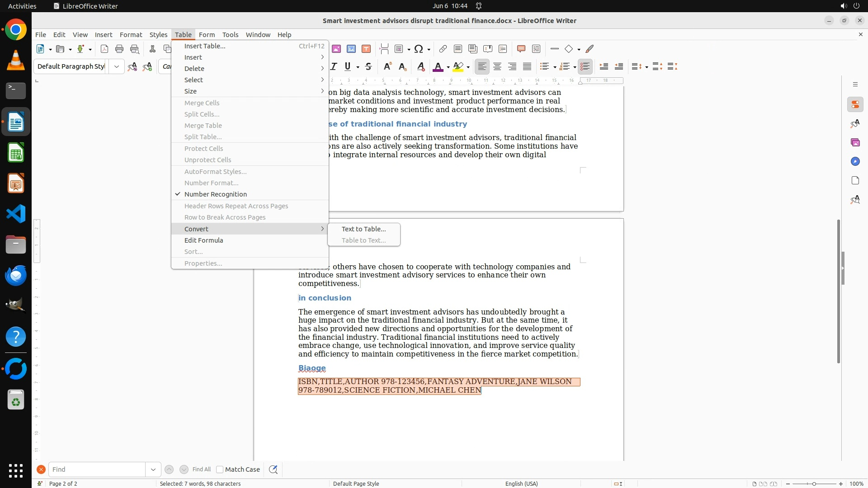Toggle Number Recognition menu option
The width and height of the screenshot is (868, 488).
coord(216,194)
